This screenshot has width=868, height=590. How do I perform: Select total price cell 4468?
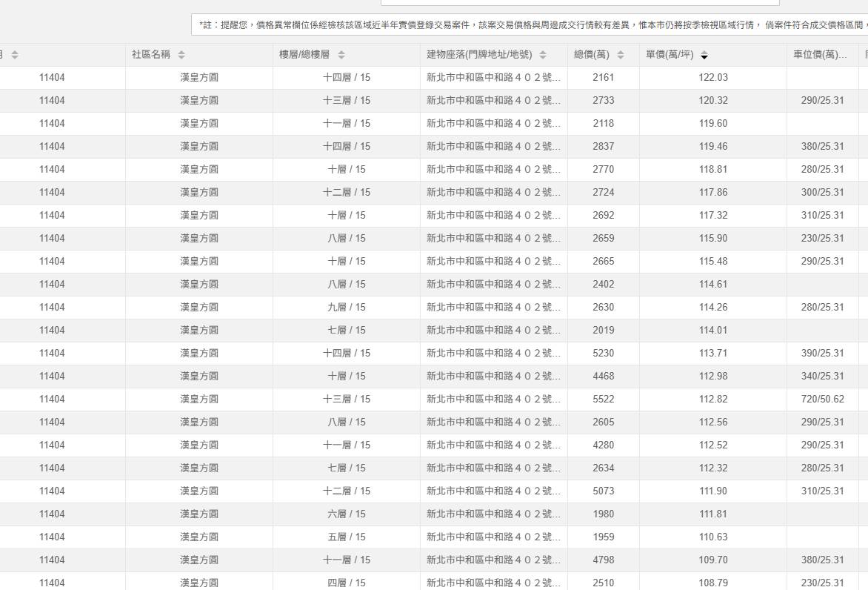tap(604, 376)
